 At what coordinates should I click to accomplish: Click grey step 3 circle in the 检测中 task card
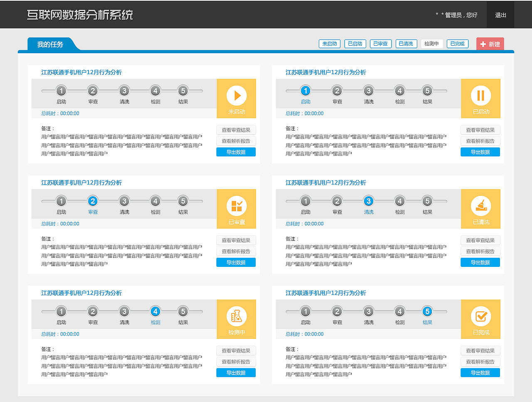point(124,311)
